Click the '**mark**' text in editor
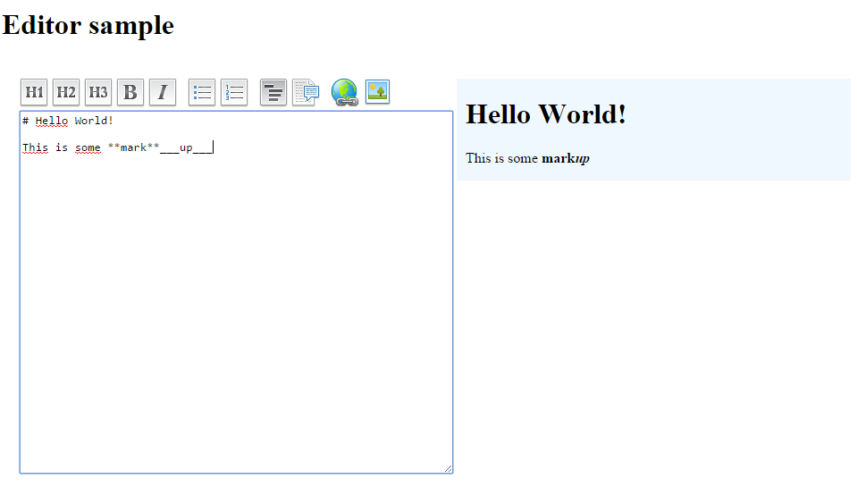The width and height of the screenshot is (857, 504). [x=133, y=147]
